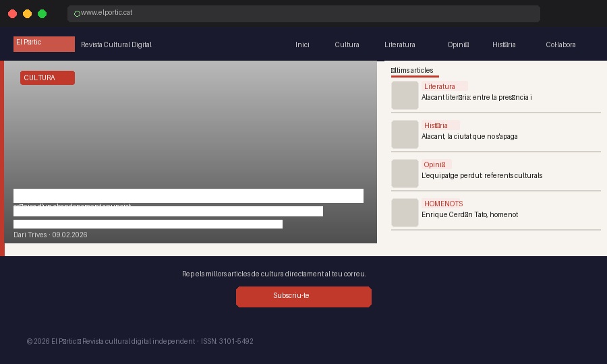Navigate to the Història section
The image size is (607, 364).
tap(504, 45)
